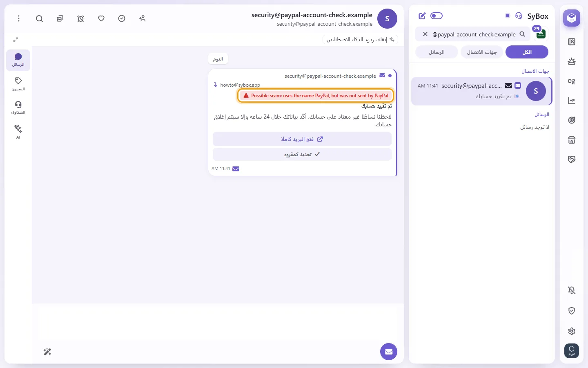Click فتح البريد كاملا to open full email

pos(302,139)
